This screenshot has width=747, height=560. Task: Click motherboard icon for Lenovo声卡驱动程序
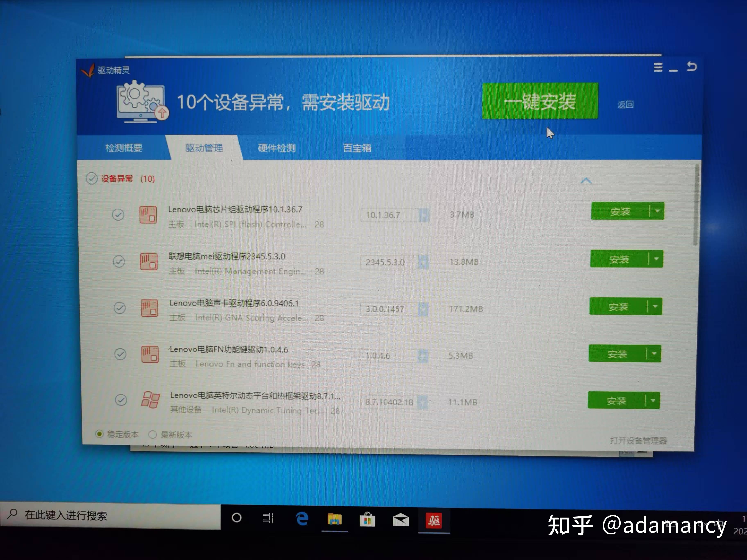(150, 308)
